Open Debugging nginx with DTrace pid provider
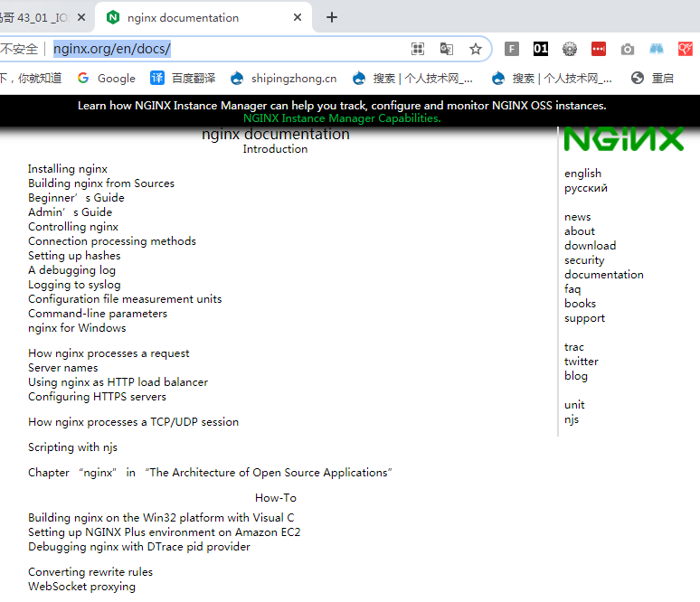 click(x=139, y=547)
